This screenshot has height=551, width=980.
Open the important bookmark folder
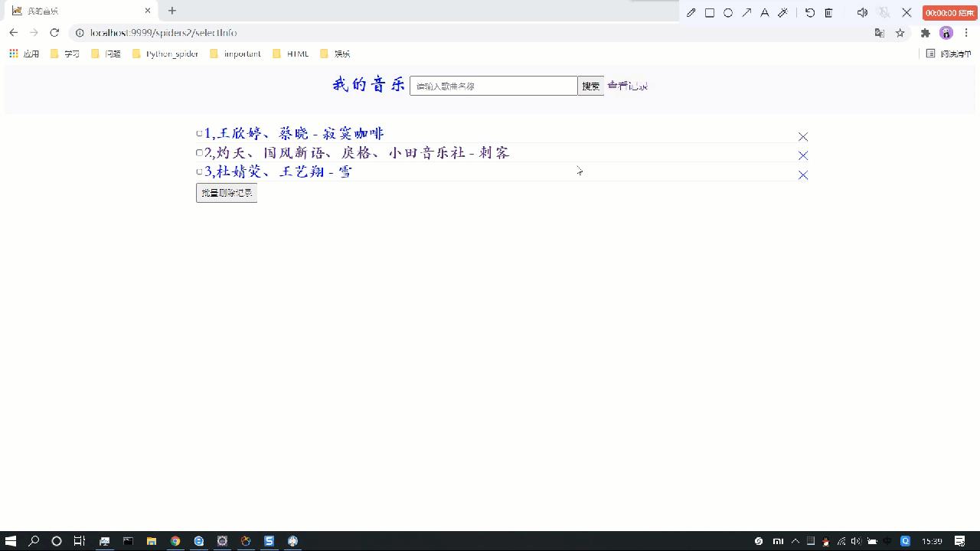point(236,54)
